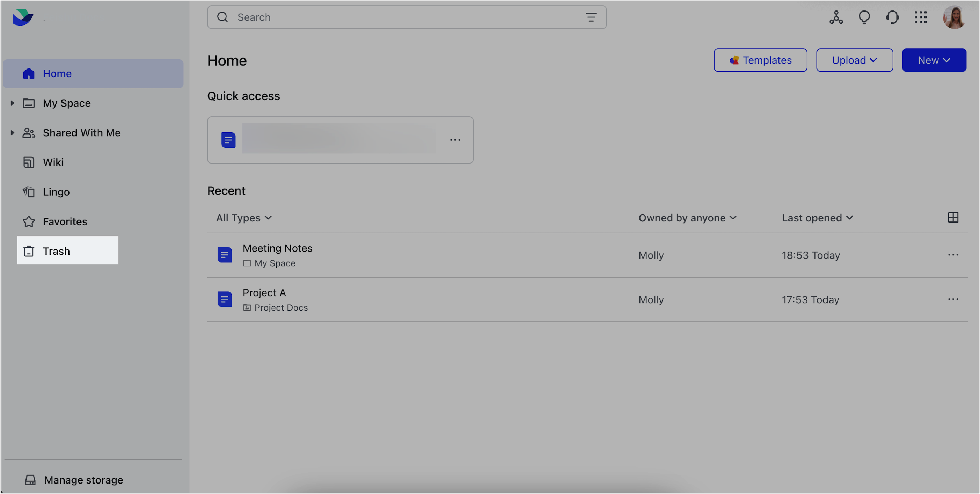
Task: Open more options for the quick access document
Action: pos(455,140)
